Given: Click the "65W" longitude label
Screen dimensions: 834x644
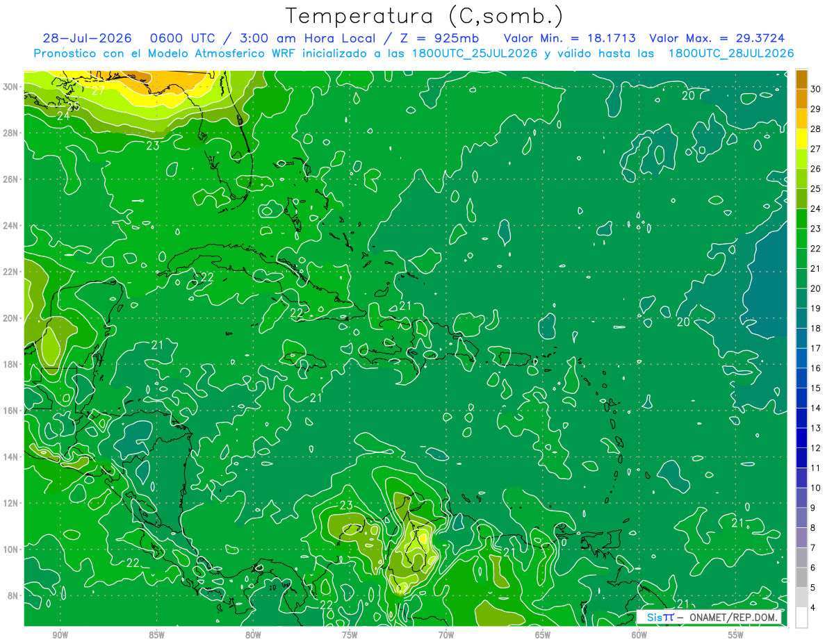Looking at the screenshot, I should [543, 635].
